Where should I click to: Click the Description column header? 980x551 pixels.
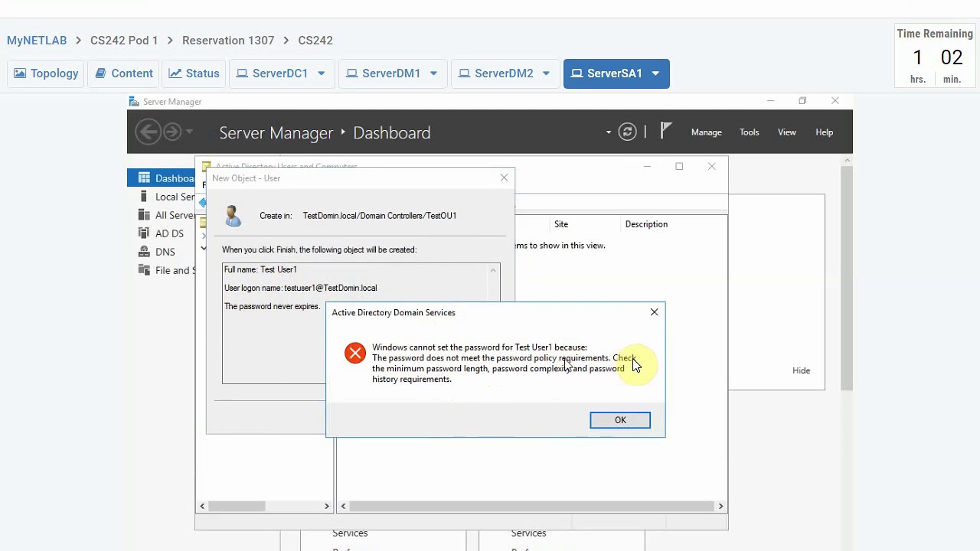(x=646, y=224)
